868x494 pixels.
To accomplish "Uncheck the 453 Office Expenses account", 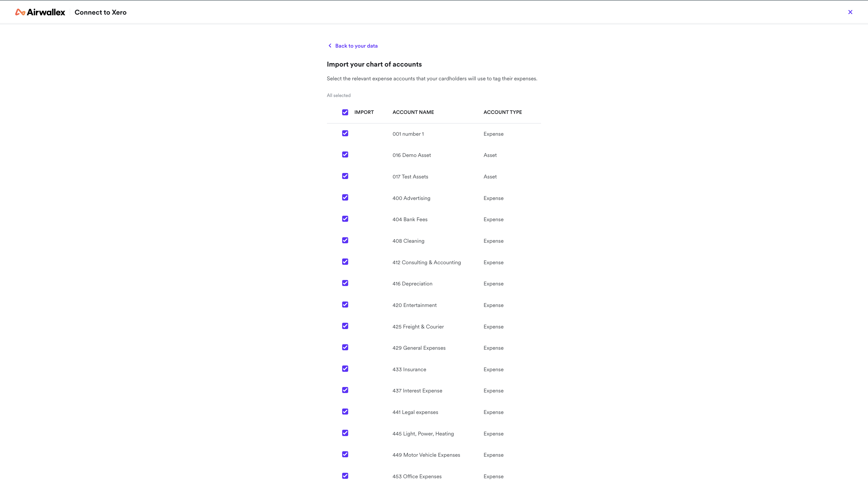I will pos(345,476).
